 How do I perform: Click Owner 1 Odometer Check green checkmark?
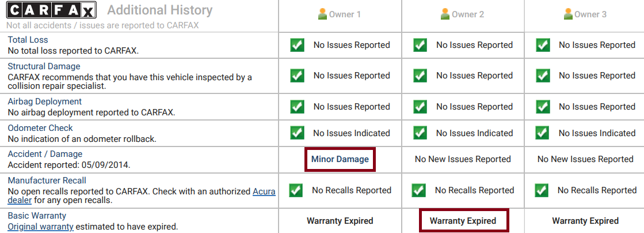(x=298, y=133)
